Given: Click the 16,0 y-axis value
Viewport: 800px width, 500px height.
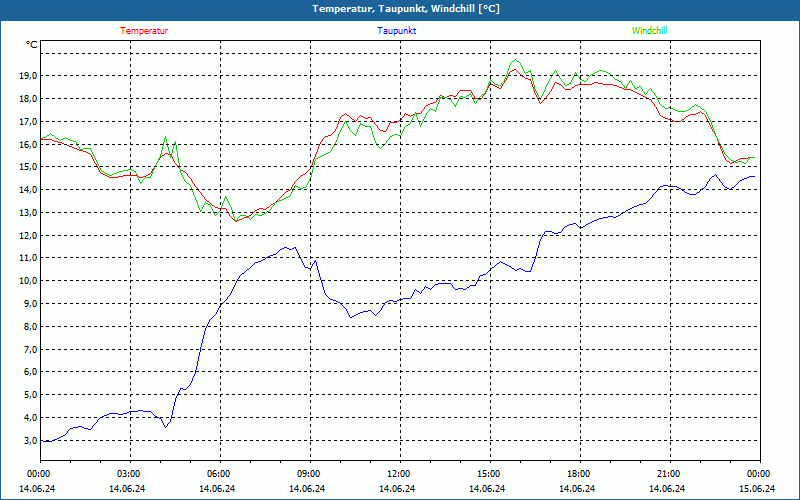Looking at the screenshot, I should click(x=29, y=144).
